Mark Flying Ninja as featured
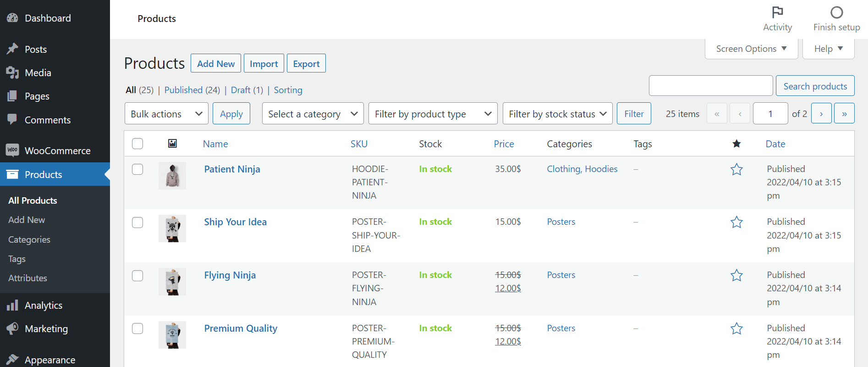This screenshot has width=868, height=367. click(736, 275)
